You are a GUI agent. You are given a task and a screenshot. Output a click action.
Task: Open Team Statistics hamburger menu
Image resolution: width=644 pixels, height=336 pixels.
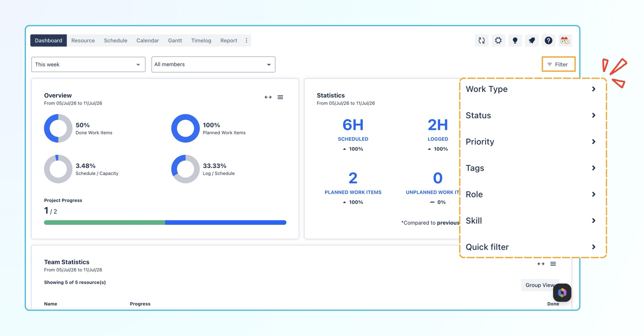coord(553,264)
